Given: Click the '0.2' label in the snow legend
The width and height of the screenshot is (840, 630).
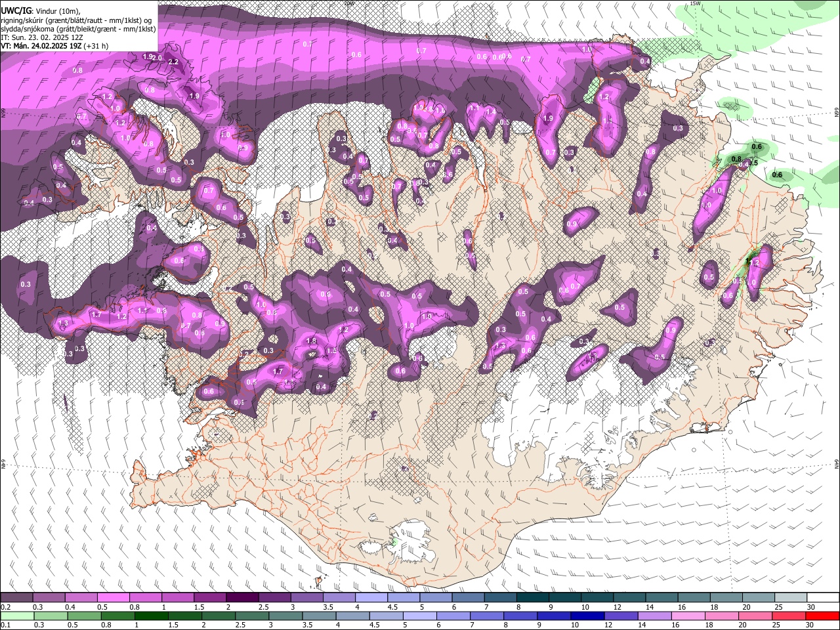Looking at the screenshot, I should coord(5,607).
